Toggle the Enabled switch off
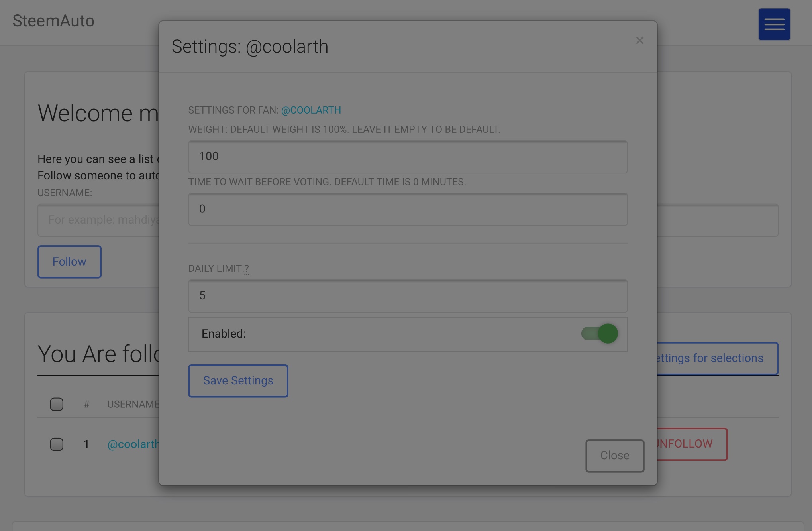Image resolution: width=812 pixels, height=531 pixels. [x=599, y=334]
